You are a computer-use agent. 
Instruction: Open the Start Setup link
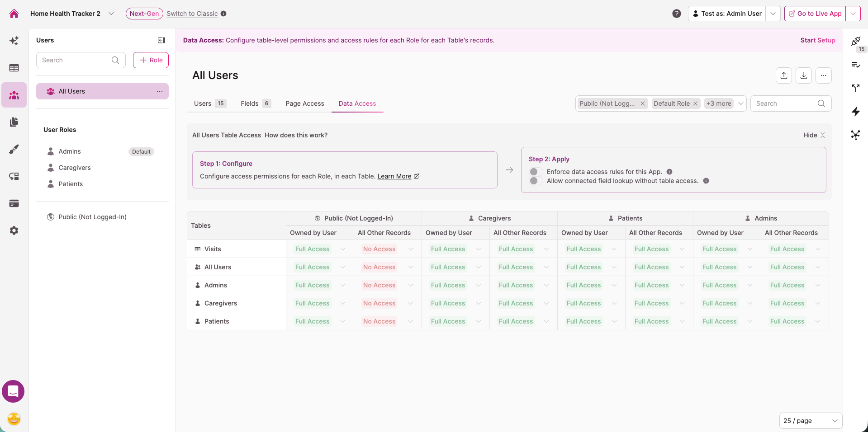[x=818, y=40]
